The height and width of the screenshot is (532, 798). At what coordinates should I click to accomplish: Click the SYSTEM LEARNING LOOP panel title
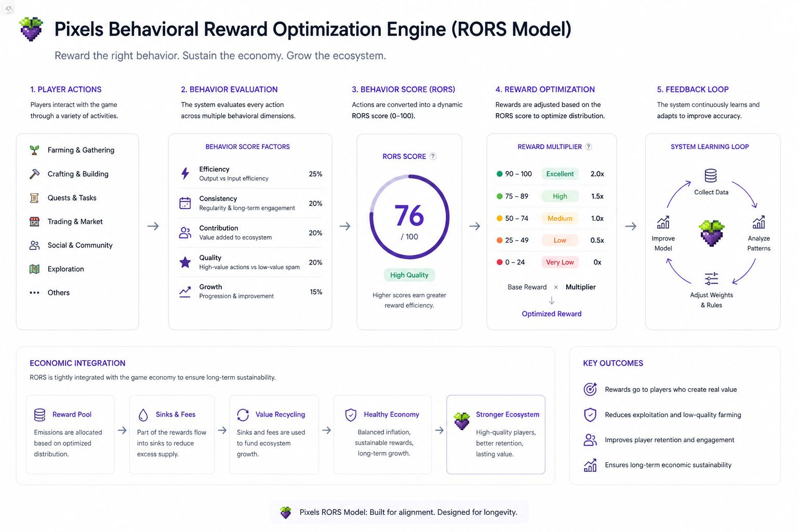[710, 147]
